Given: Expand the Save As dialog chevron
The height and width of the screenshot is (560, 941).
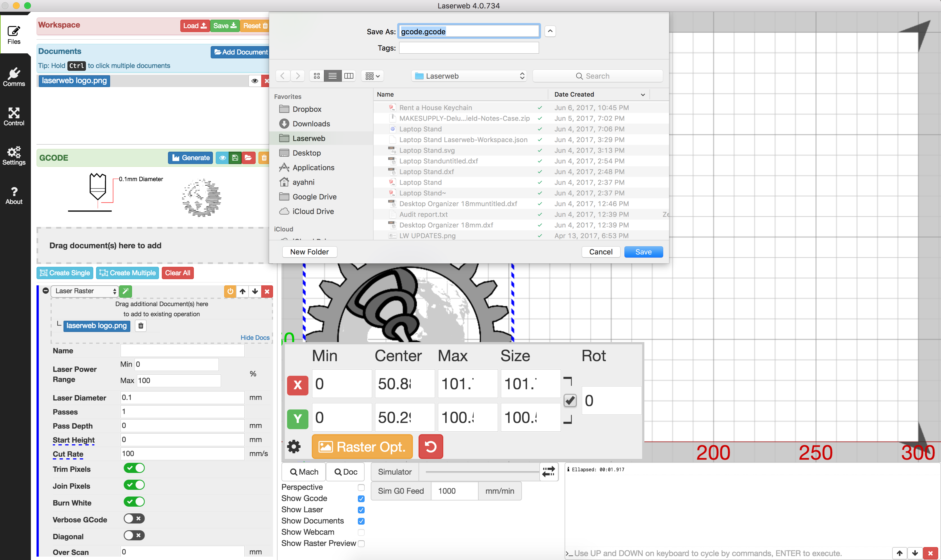Looking at the screenshot, I should [550, 31].
